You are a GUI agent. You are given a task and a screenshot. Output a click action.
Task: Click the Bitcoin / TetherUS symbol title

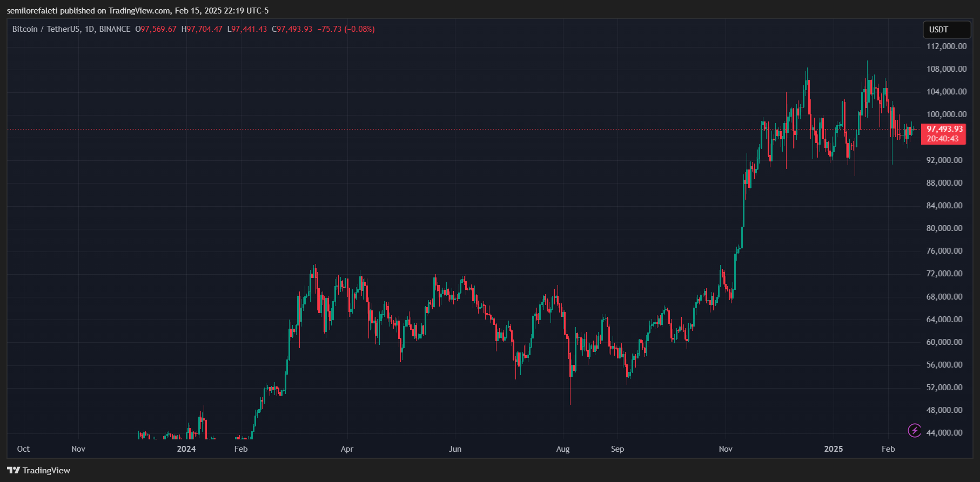(x=46, y=29)
